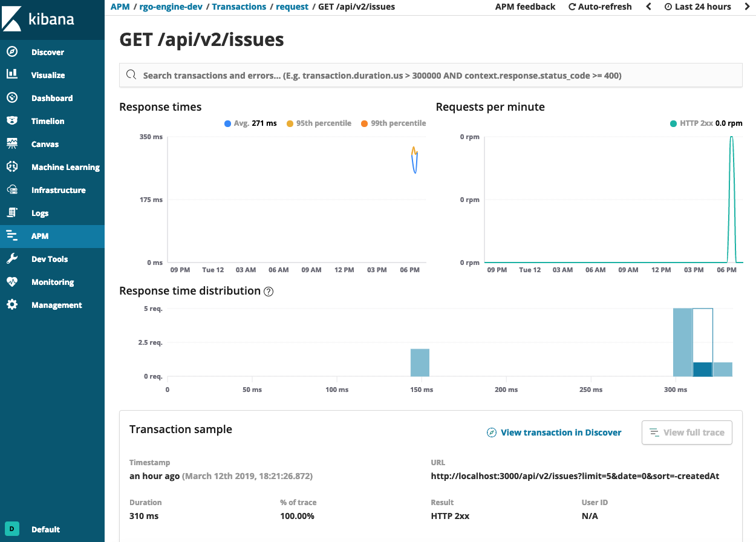
Task: Open the Auto-refresh interval options
Action: point(600,7)
